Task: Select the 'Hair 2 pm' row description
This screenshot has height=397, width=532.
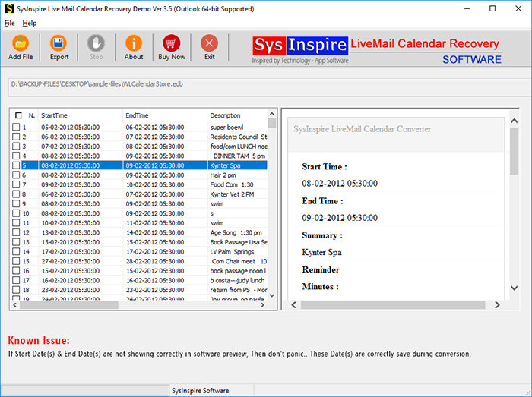Action: coord(237,175)
